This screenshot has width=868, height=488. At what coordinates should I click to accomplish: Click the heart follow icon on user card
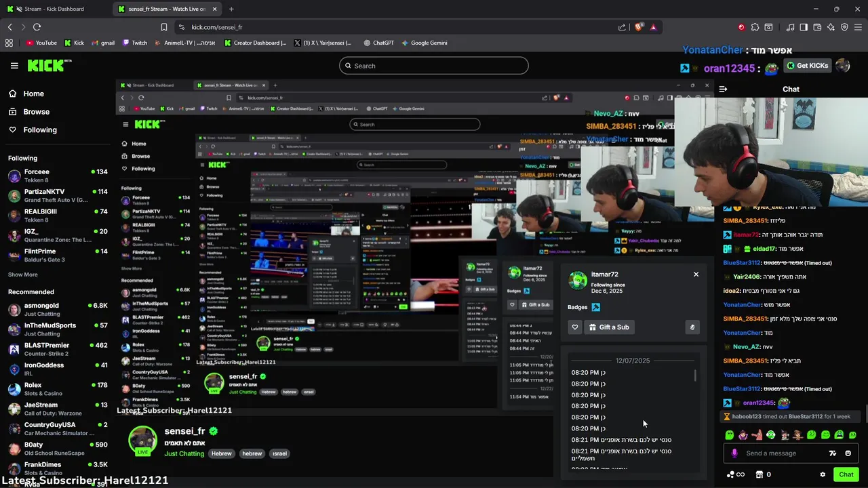(x=575, y=327)
